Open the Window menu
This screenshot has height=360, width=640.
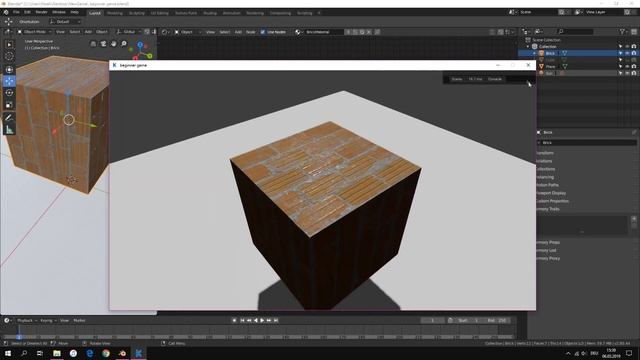59,12
